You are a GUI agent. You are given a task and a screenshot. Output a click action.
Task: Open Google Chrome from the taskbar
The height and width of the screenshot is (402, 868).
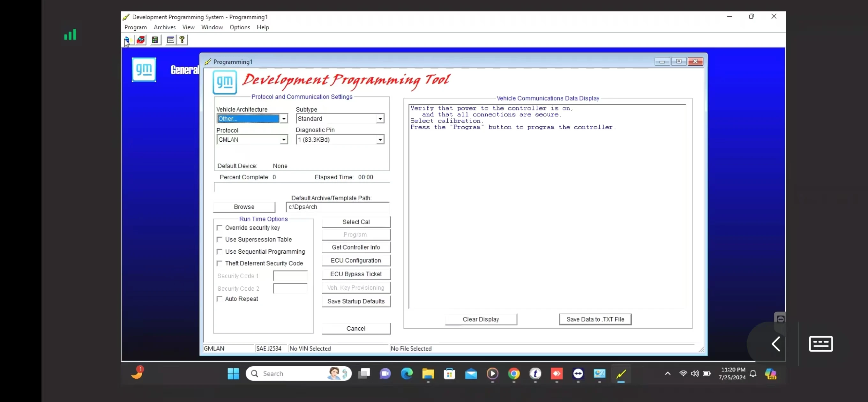(514, 373)
